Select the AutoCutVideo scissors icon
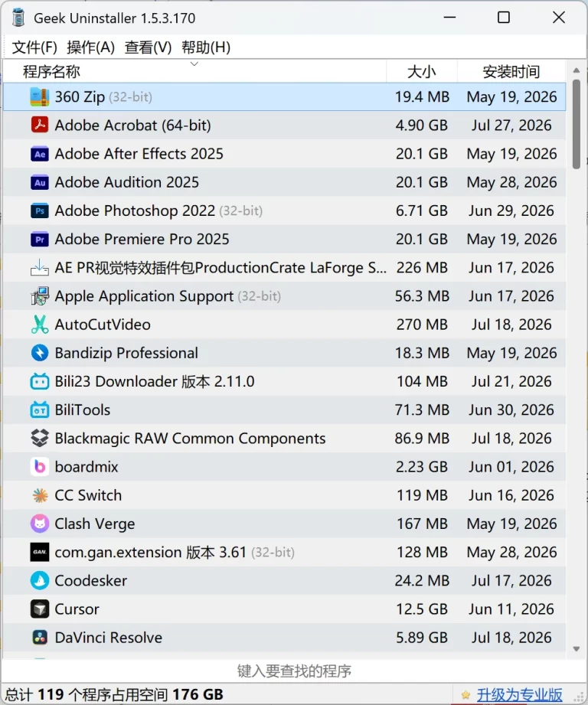The image size is (588, 705). 40,324
